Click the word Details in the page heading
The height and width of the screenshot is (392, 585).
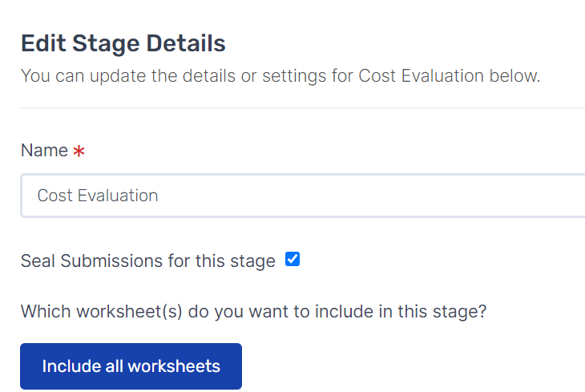coord(186,43)
